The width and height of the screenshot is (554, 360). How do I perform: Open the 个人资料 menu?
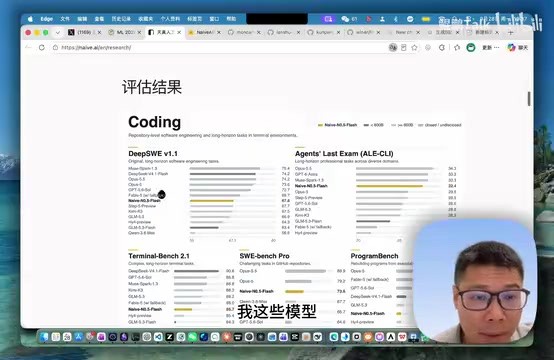[x=170, y=19]
